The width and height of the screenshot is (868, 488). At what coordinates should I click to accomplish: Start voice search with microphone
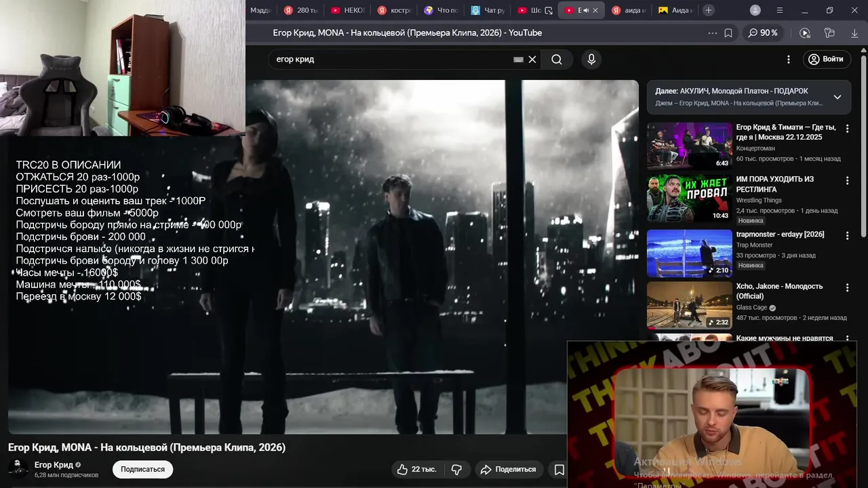pyautogui.click(x=591, y=59)
